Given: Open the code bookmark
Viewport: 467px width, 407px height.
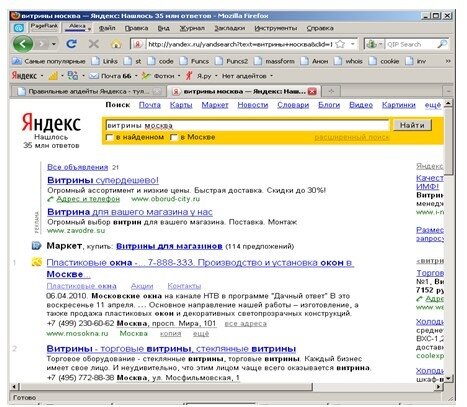Looking at the screenshot, I should [161, 61].
